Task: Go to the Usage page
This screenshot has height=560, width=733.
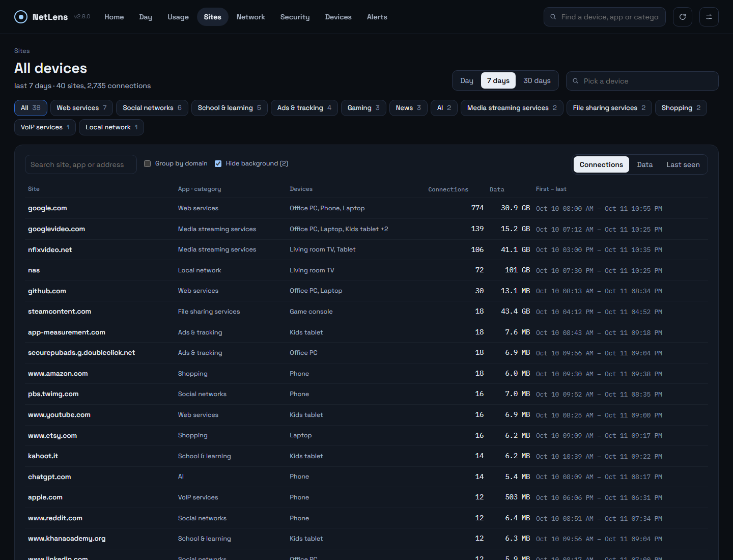Action: (178, 17)
